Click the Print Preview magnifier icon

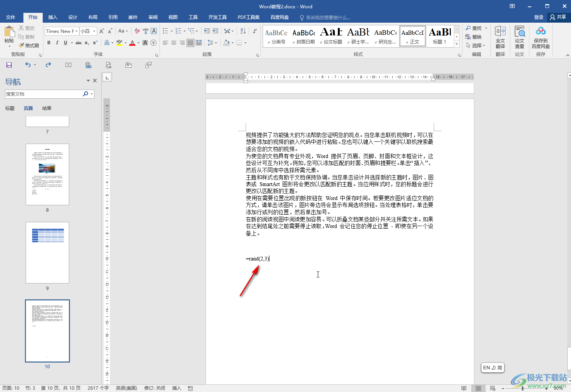[108, 65]
